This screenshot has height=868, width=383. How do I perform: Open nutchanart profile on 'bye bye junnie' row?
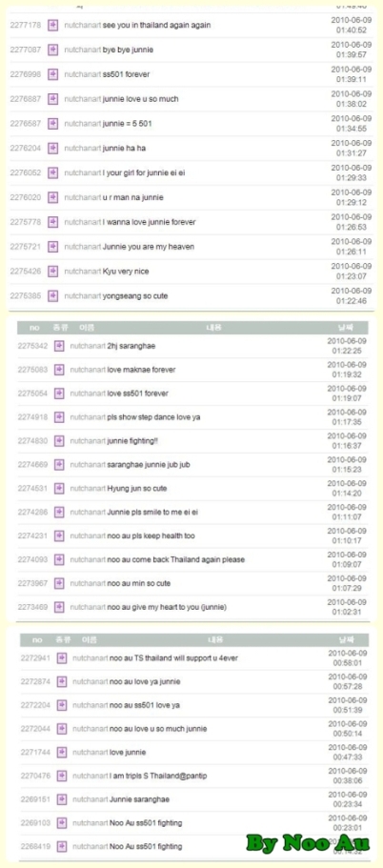[x=83, y=50]
